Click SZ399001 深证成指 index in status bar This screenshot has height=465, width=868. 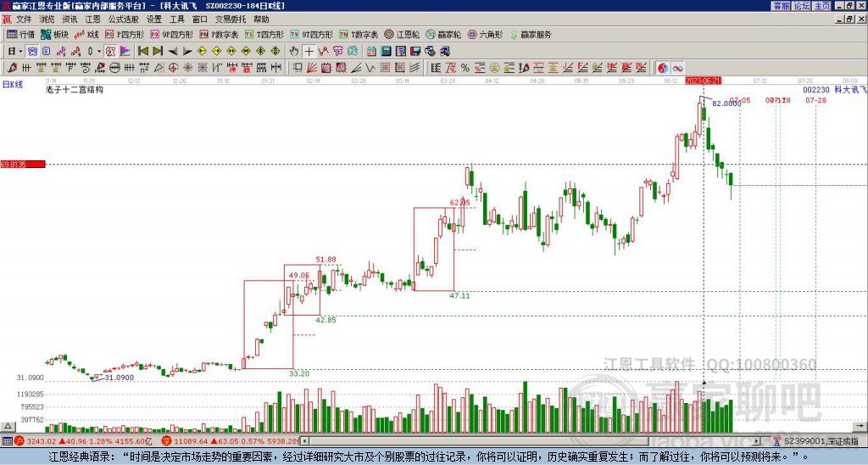(821, 441)
